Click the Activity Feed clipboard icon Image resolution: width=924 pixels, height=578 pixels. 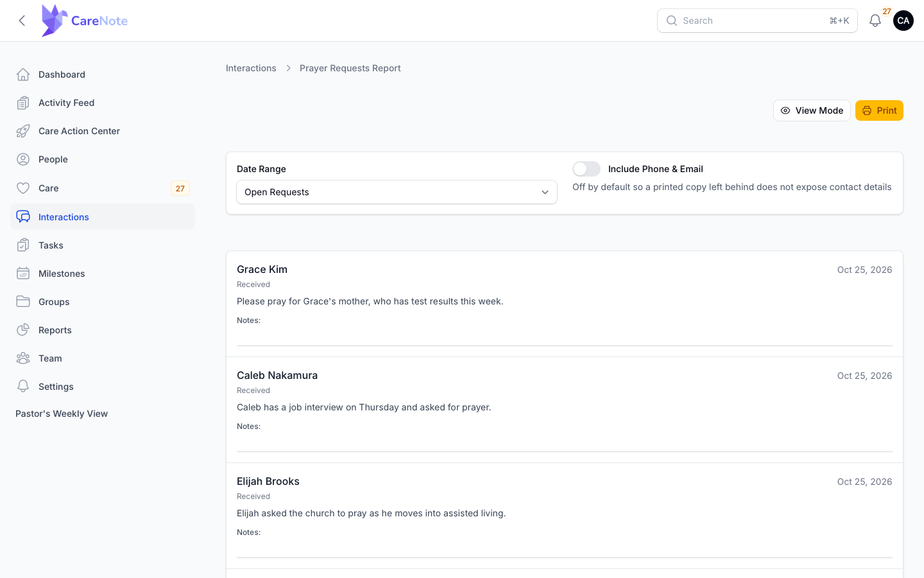coord(23,103)
